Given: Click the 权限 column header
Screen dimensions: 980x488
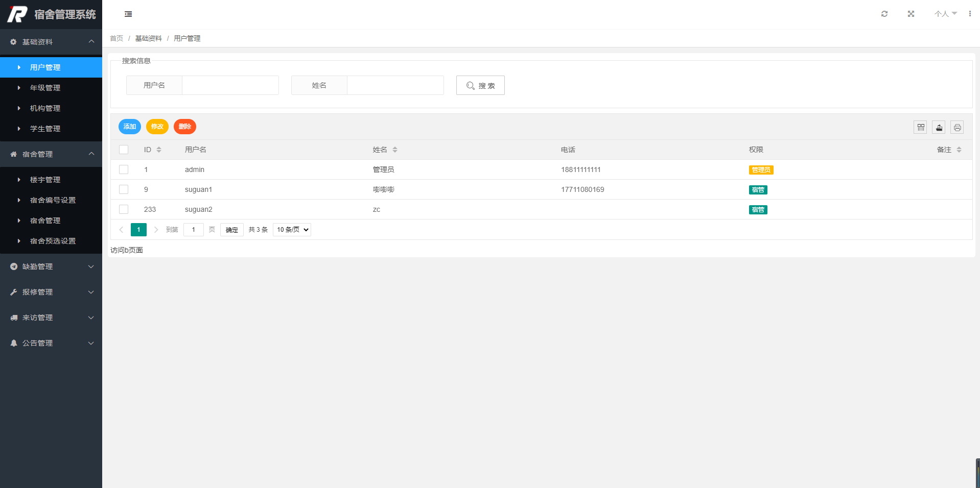Looking at the screenshot, I should (756, 150).
